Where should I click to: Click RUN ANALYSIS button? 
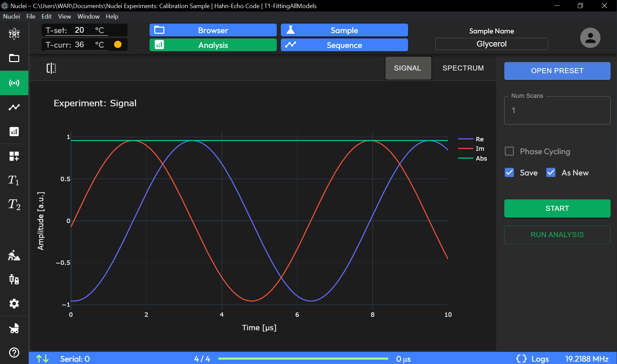[x=557, y=235]
